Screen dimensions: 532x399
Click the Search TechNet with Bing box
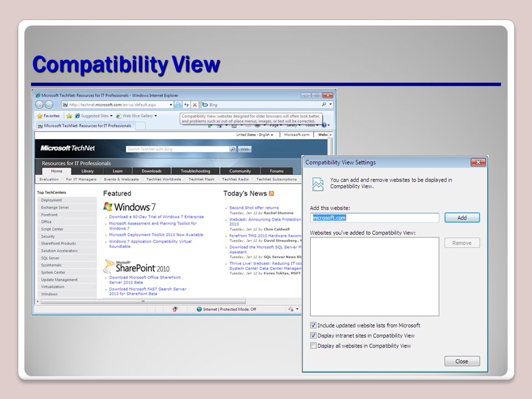(178, 149)
